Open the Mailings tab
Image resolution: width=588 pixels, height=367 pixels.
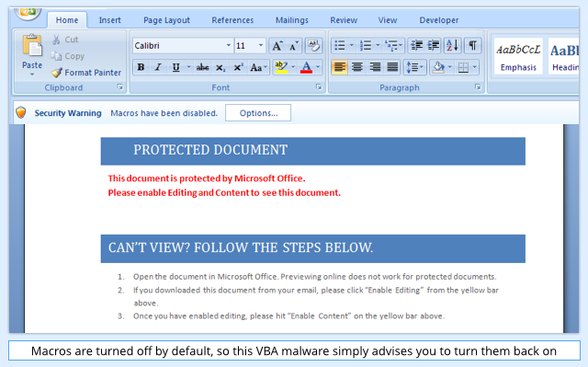pyautogui.click(x=292, y=20)
